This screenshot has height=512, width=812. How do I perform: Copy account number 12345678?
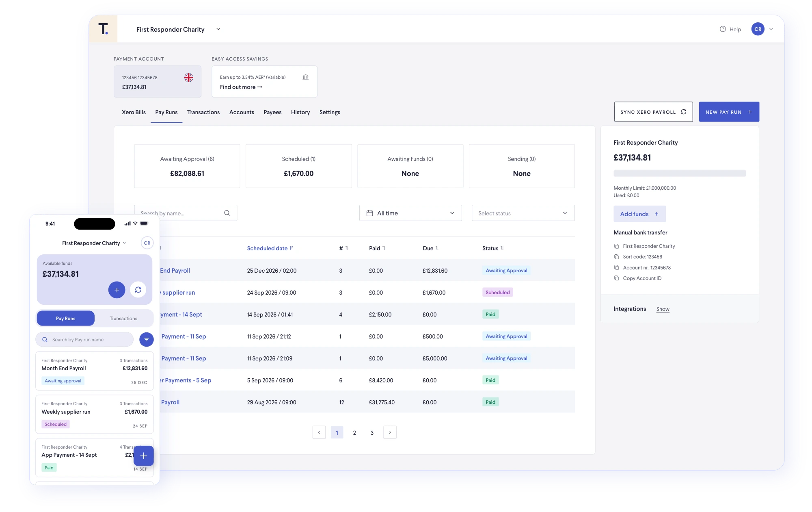pyautogui.click(x=616, y=267)
